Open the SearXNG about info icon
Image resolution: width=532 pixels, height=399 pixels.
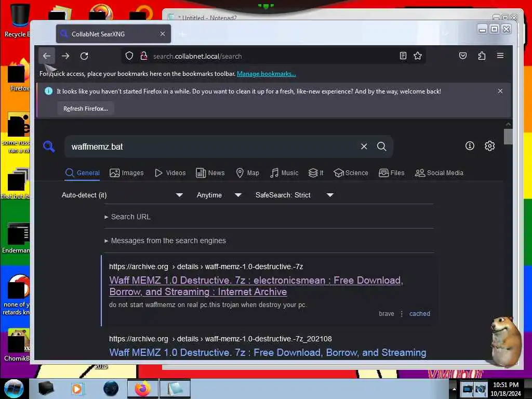(470, 146)
